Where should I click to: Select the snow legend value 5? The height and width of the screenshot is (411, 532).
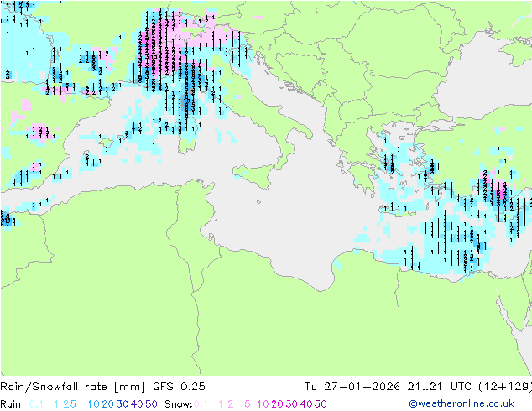pyautogui.click(x=248, y=404)
